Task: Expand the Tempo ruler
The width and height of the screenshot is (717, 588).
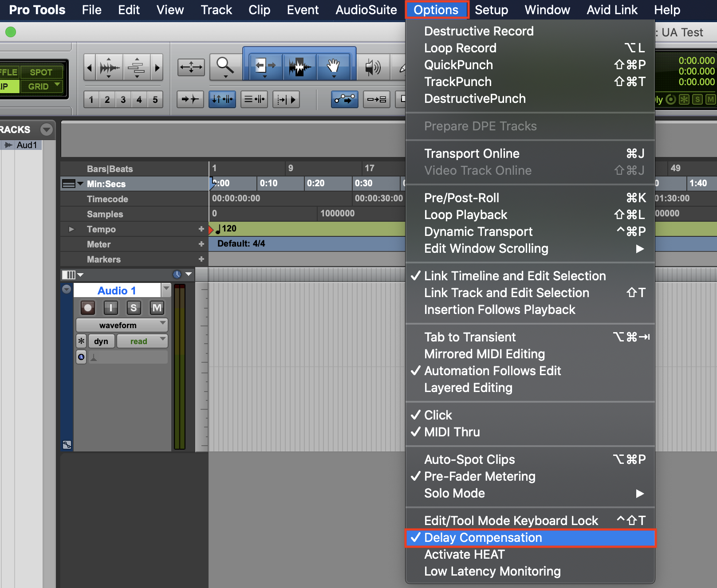Action: [x=71, y=229]
